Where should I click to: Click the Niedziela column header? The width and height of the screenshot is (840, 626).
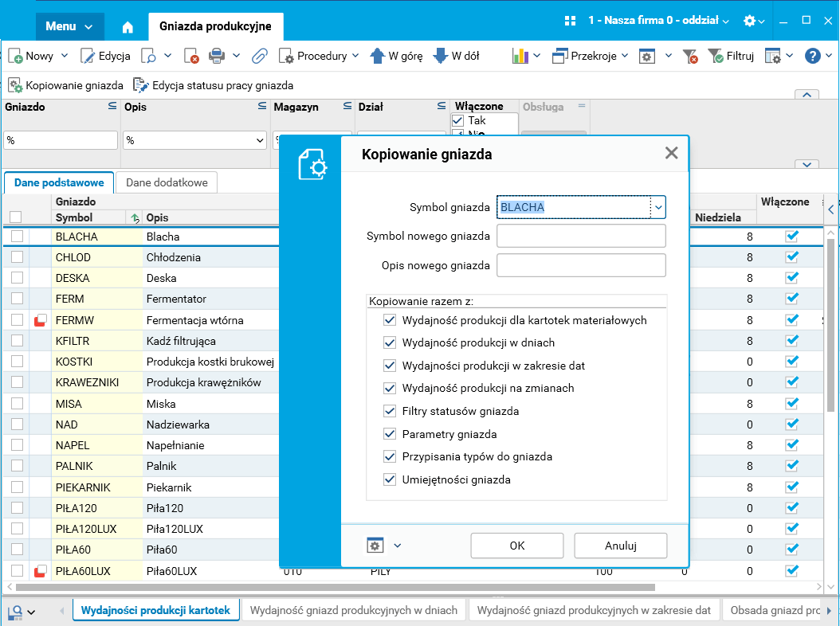(718, 217)
